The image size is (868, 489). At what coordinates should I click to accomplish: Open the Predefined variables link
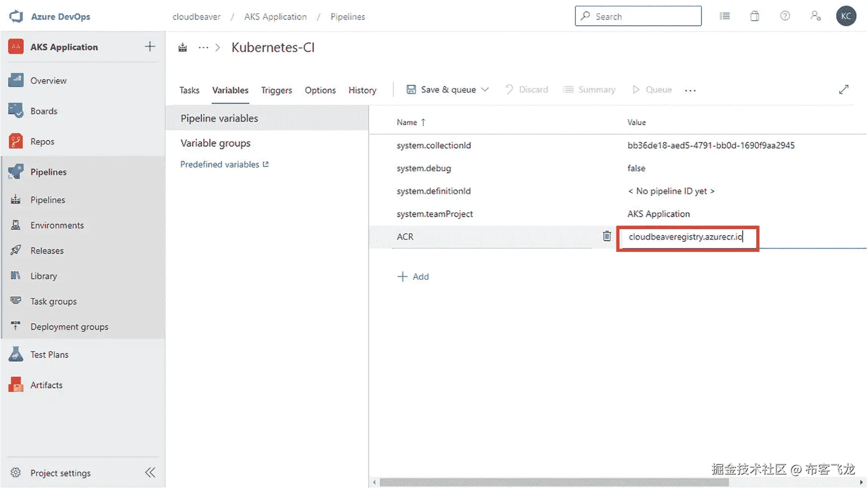[x=224, y=164]
